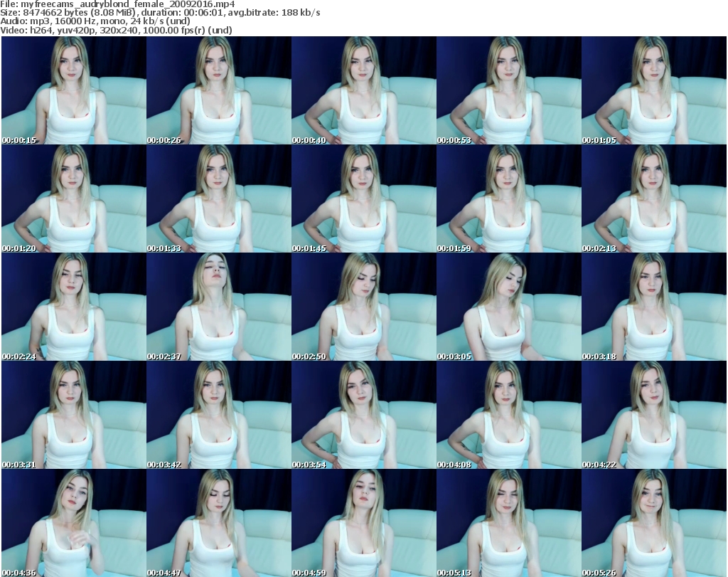This screenshot has width=728, height=577.
Task: View the thumbnail frame stamped 00:04:59
Action: 363,523
